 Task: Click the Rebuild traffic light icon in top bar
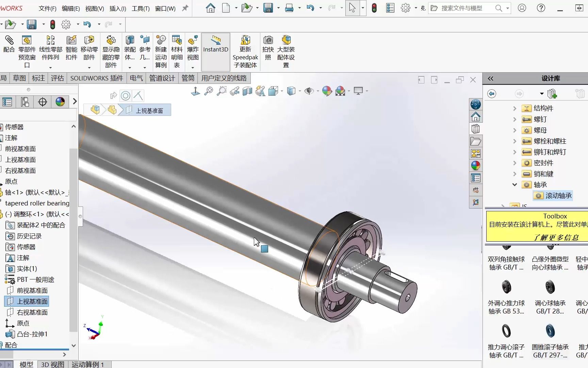pos(374,8)
